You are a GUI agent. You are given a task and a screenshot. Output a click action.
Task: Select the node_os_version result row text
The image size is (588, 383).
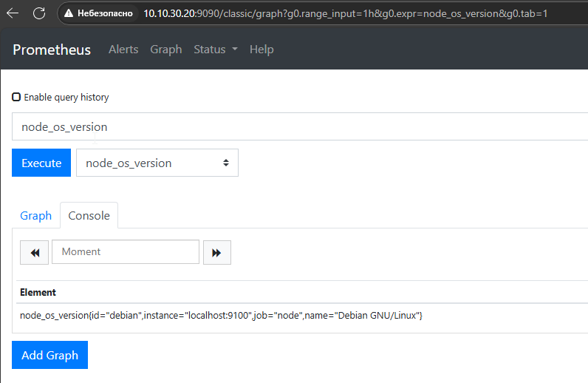tap(222, 316)
